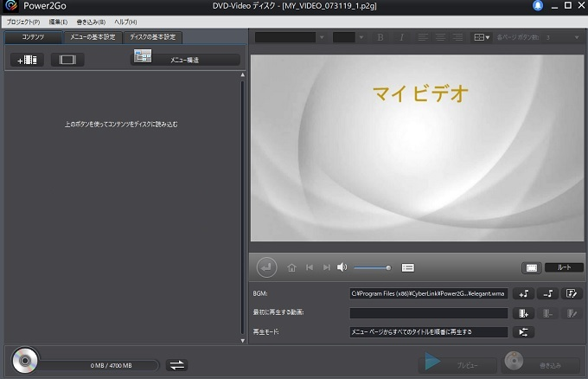
Task: Toggle the subtitle/menu list icon
Action: 408,267
